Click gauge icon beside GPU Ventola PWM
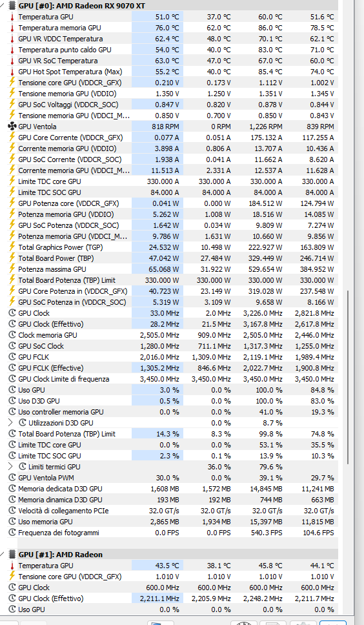364x625 pixels. click(x=12, y=478)
